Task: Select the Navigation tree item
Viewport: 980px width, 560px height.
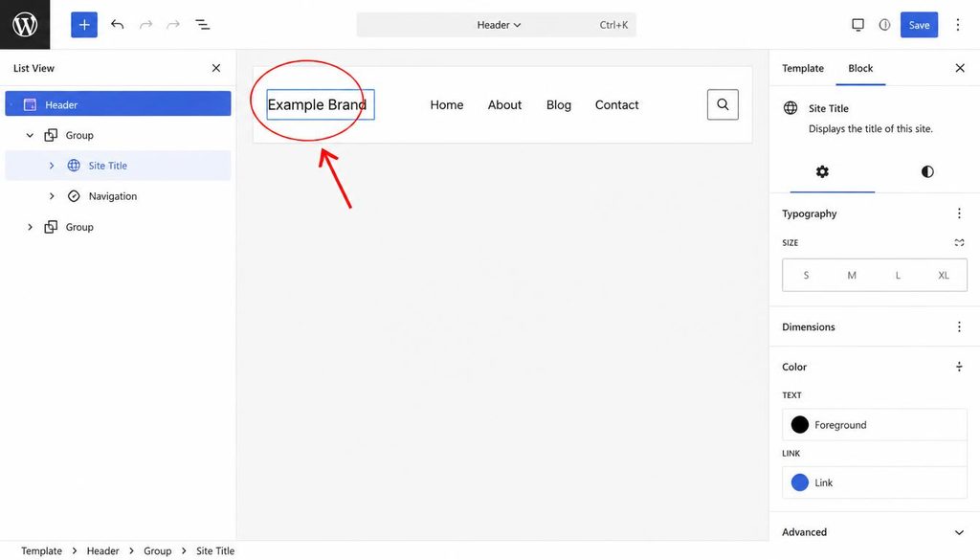Action: [113, 196]
